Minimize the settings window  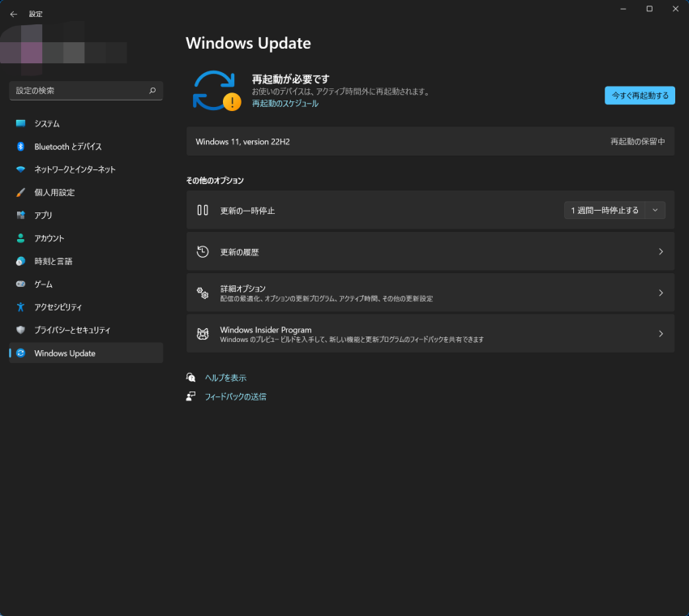tap(623, 9)
